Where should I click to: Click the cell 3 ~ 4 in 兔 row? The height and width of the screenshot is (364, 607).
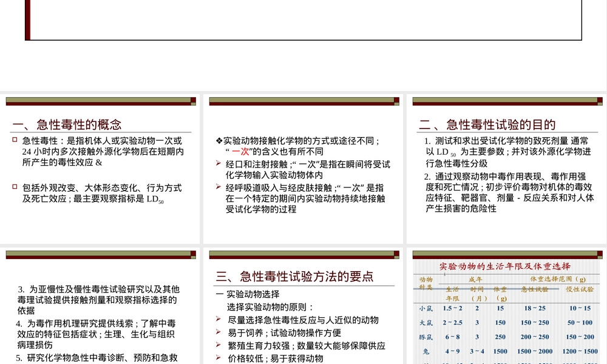[477, 351]
